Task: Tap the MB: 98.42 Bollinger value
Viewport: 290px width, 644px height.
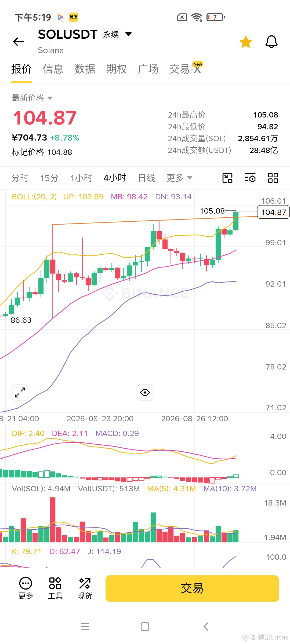Action: pos(129,197)
